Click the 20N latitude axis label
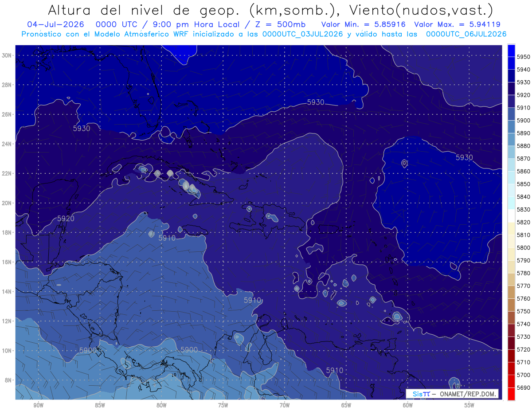The image size is (532, 411). (x=6, y=203)
